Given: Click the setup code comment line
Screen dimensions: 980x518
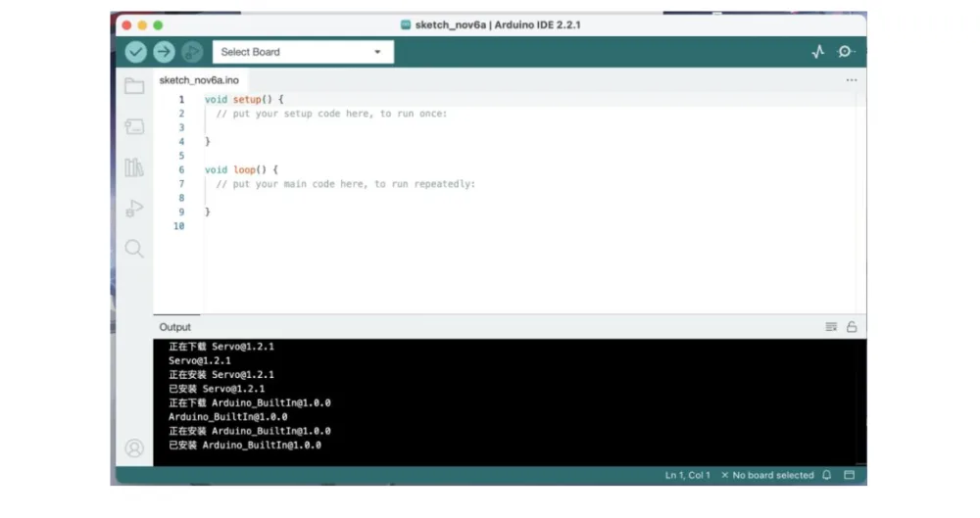Looking at the screenshot, I should [x=332, y=114].
